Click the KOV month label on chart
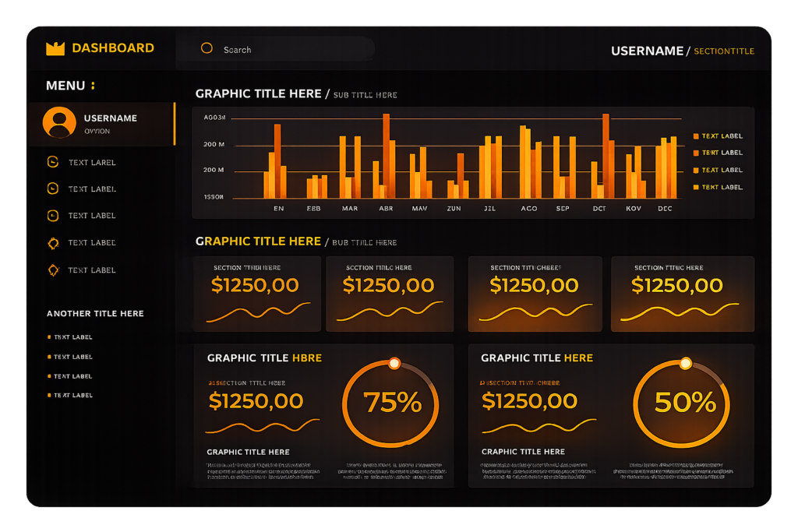798x532 pixels. click(634, 209)
